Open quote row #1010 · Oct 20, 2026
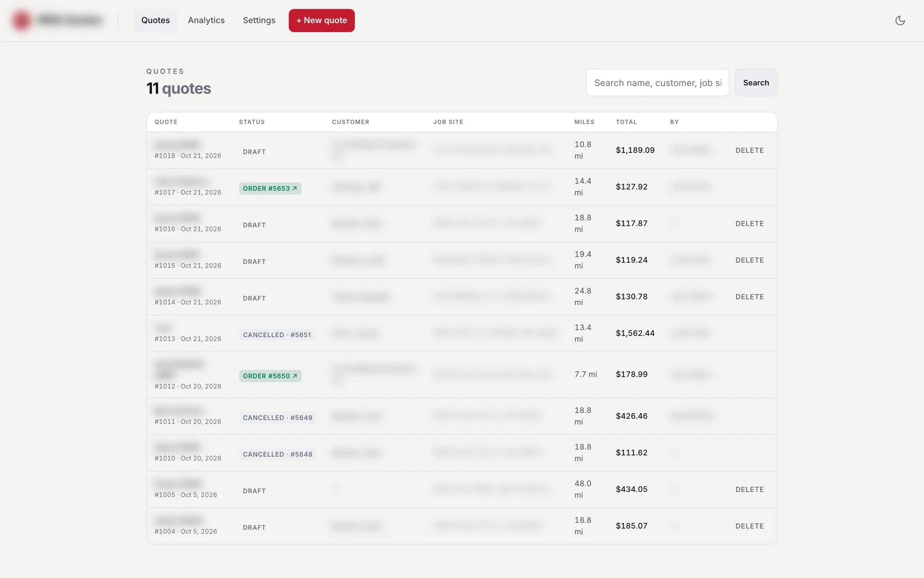Viewport: 924px width, 578px height. click(462, 453)
